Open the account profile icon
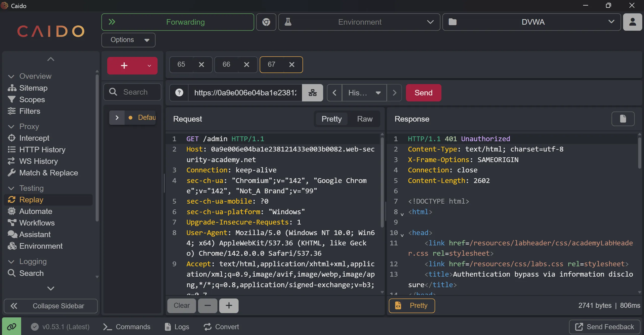Viewport: 644px width, 335px height. (x=632, y=22)
